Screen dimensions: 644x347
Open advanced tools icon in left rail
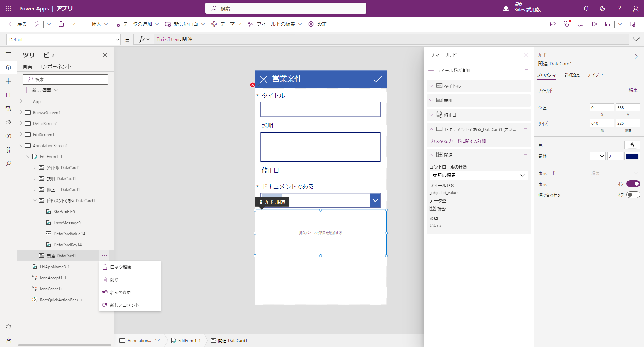[x=8, y=150]
